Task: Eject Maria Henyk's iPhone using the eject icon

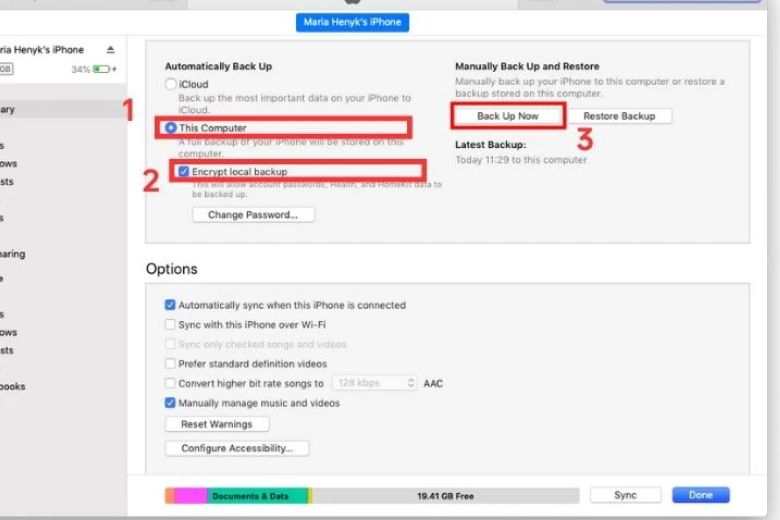Action: tap(110, 50)
